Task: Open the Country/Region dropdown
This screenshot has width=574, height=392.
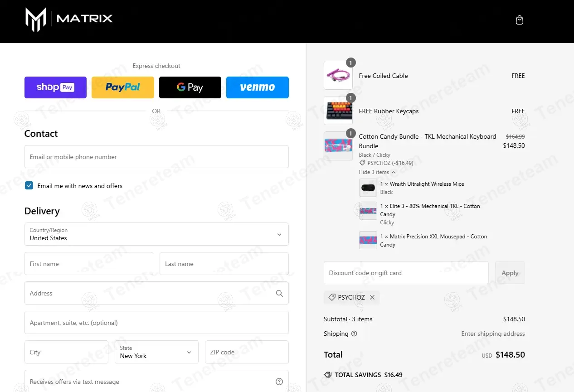Action: (x=156, y=234)
